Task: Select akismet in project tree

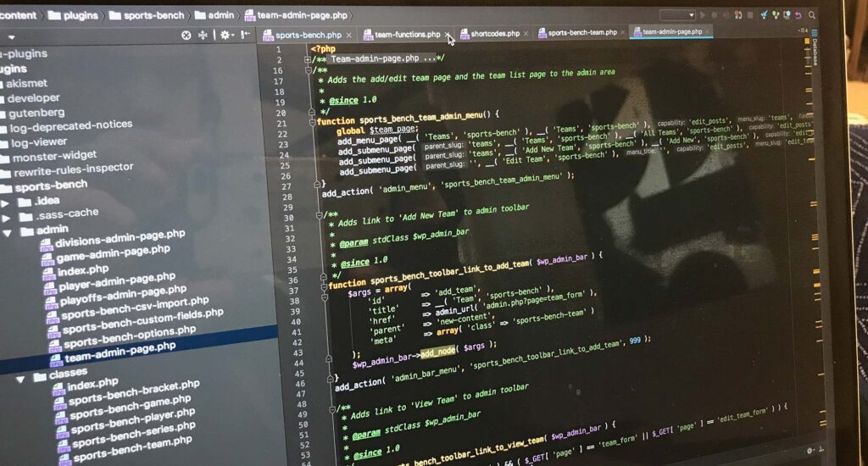Action: [x=26, y=84]
